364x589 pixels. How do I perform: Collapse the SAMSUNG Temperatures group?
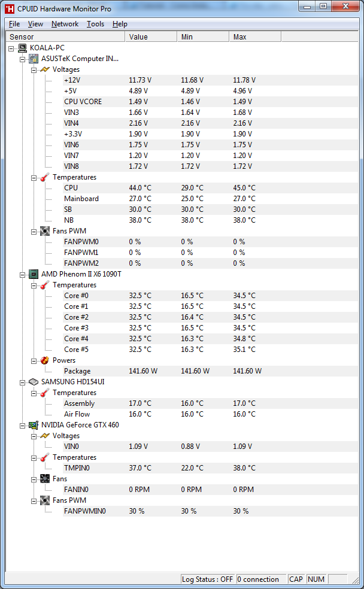(34, 393)
